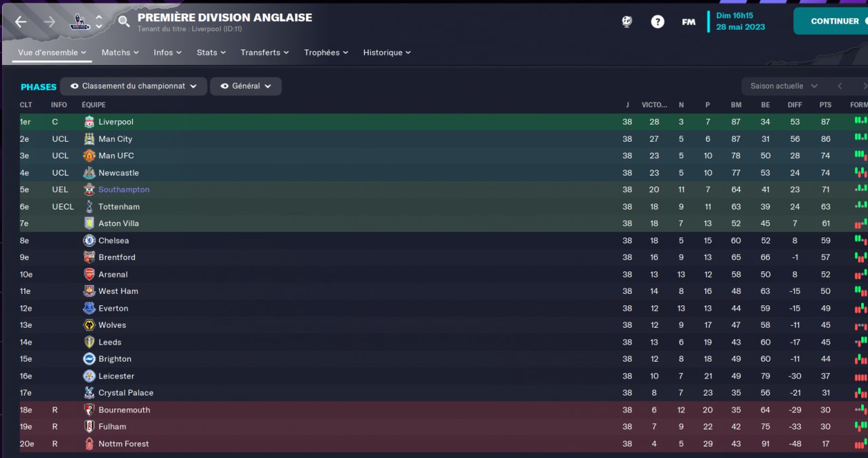Click the Chelsea club crest
Viewport: 868px width, 458px height.
pyautogui.click(x=89, y=240)
